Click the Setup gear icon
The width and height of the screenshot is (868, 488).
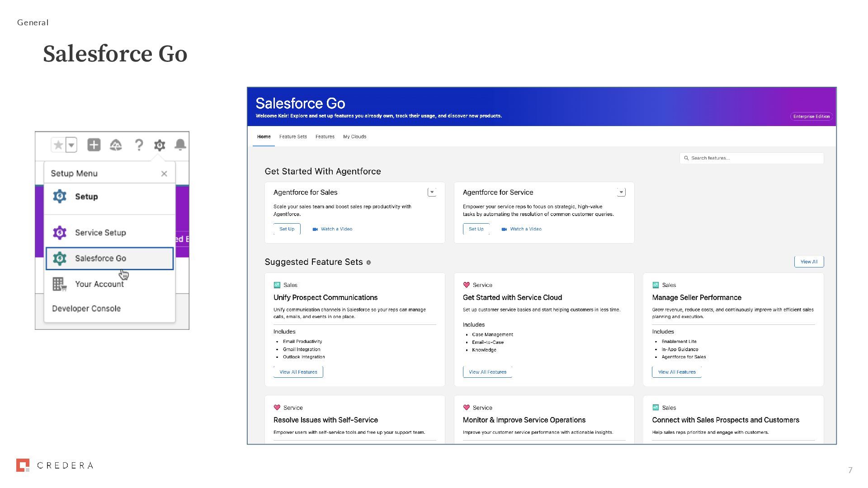pos(160,145)
